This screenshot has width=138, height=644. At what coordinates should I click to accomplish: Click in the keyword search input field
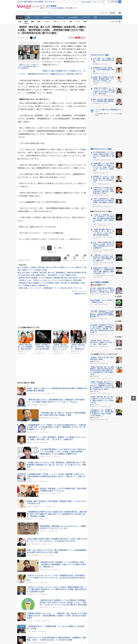(x=32, y=13)
